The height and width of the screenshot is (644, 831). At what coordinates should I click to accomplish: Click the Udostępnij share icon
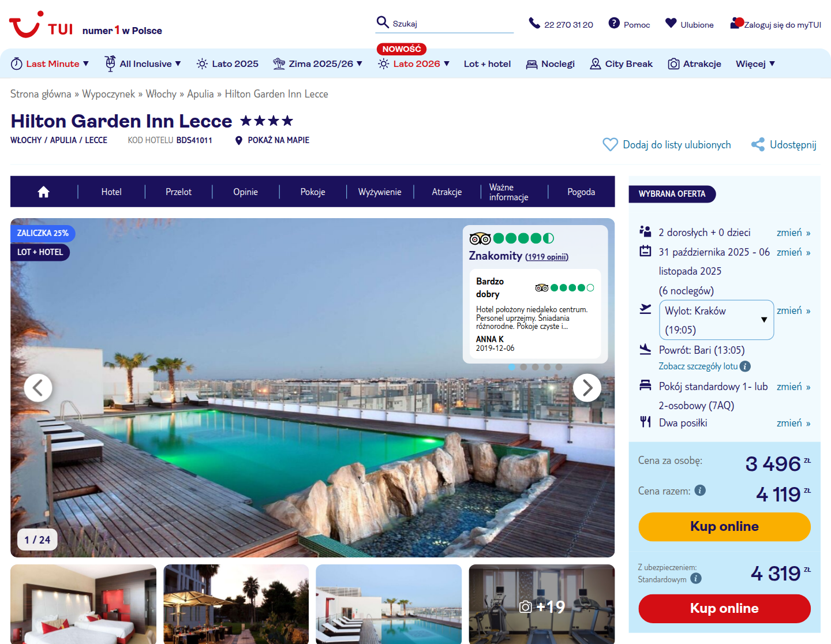758,144
